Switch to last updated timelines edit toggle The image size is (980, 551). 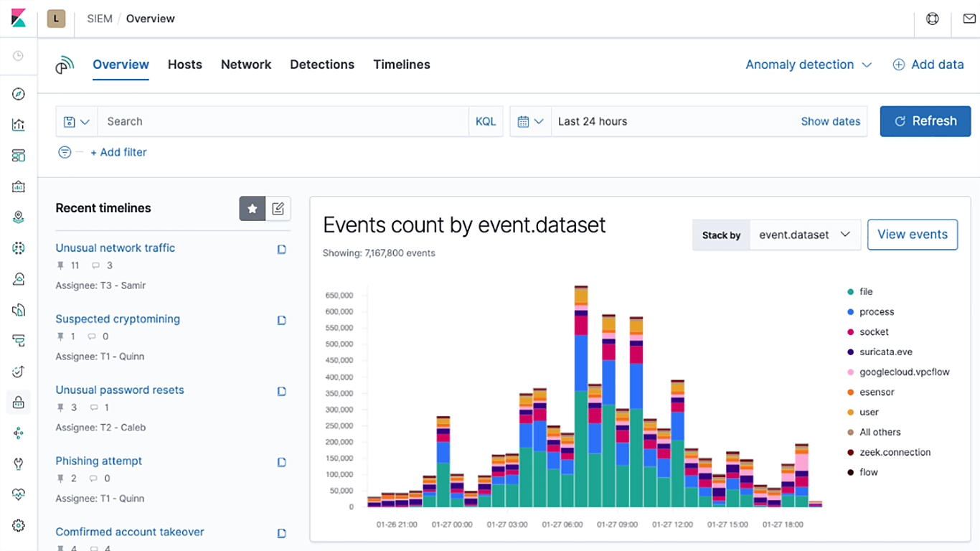pos(278,209)
